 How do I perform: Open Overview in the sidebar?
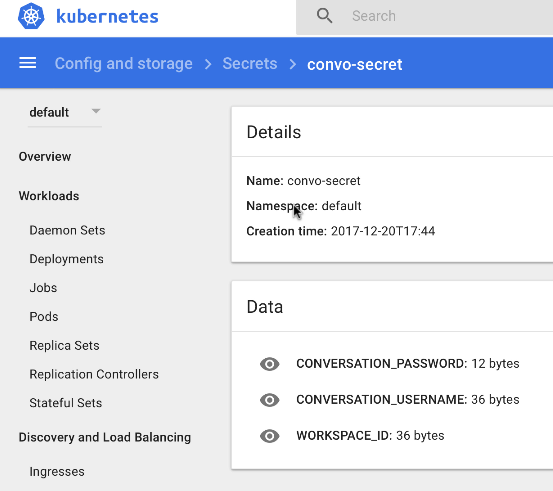(x=45, y=156)
